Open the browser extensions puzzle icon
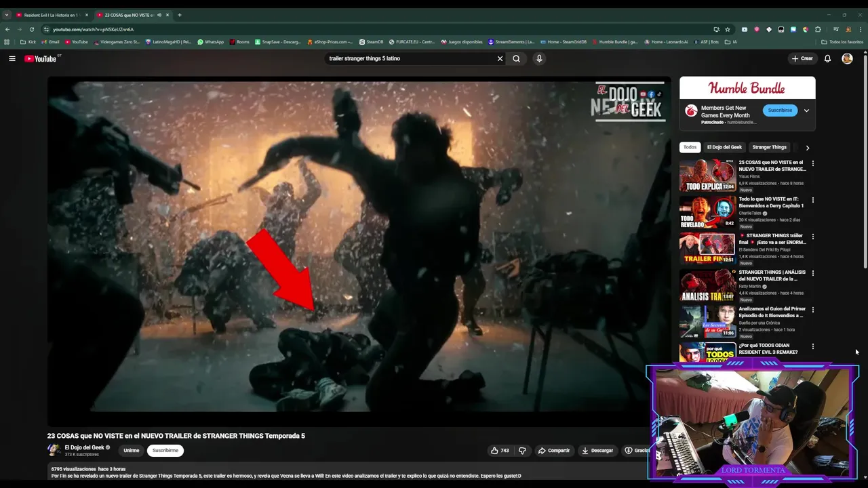Image resolution: width=868 pixels, height=488 pixels. 818,29
